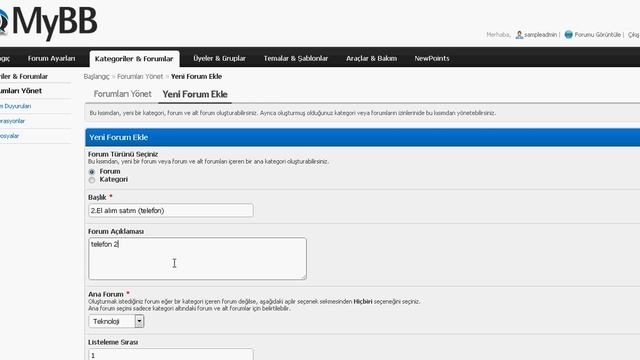Click the MyBB logo
Viewport: 640px width, 360px height.
pyautogui.click(x=49, y=22)
